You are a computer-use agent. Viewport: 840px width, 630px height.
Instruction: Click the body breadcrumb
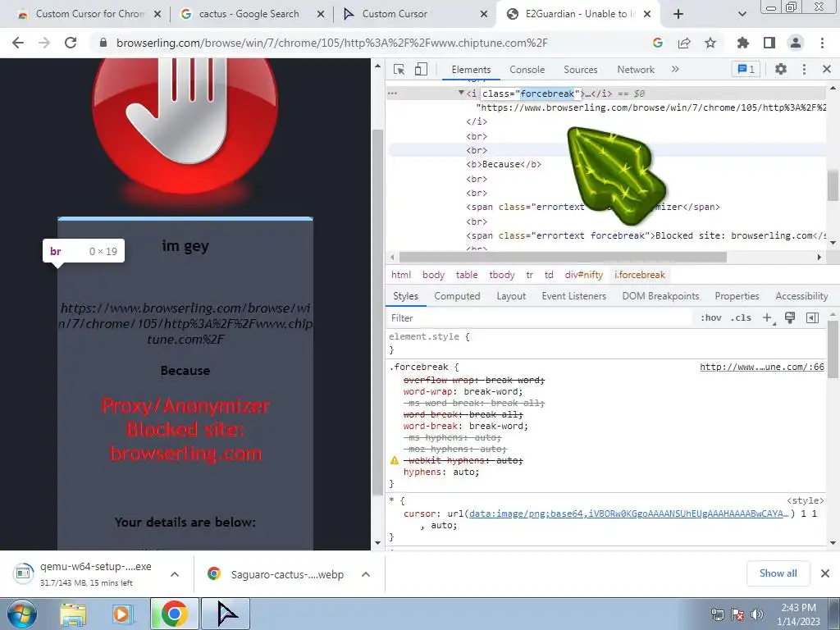point(433,275)
